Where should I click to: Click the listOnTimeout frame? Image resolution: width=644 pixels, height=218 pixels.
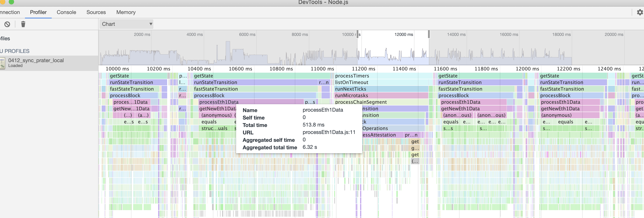coord(352,82)
